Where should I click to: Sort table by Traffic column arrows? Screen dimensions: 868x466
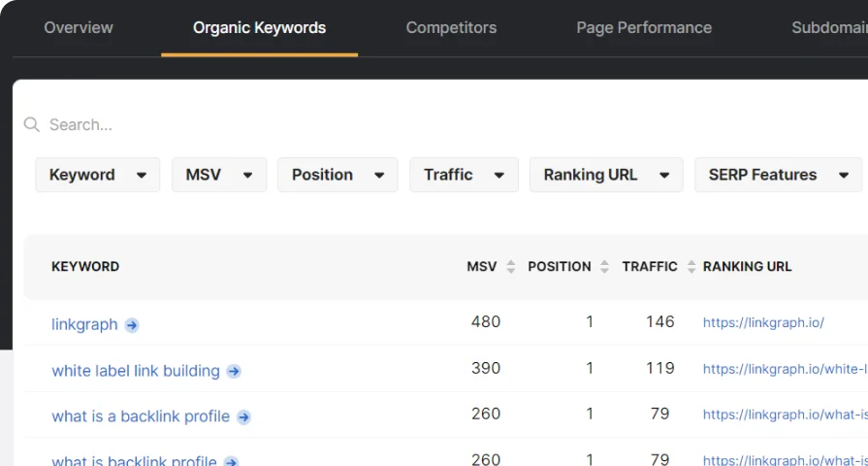pos(691,267)
